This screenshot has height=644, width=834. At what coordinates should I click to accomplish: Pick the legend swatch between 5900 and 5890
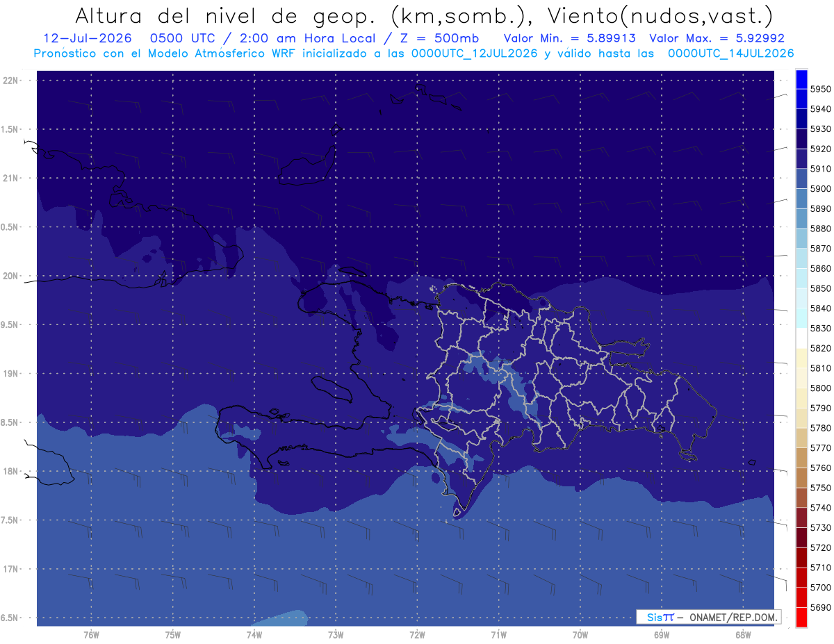click(801, 199)
